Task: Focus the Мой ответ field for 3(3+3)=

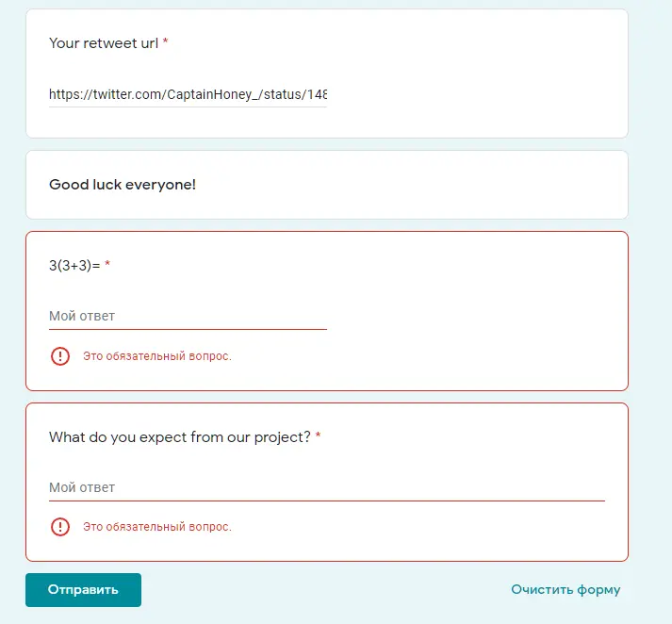Action: [x=188, y=317]
